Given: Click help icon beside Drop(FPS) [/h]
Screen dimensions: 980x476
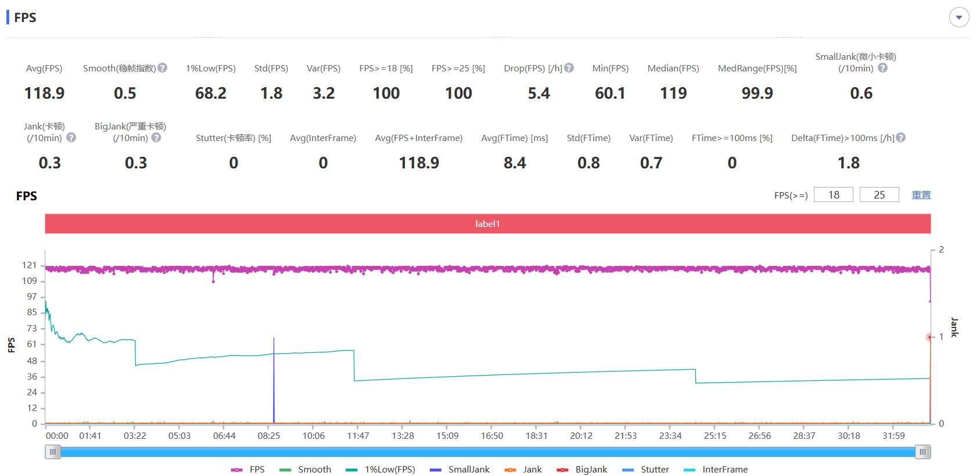Looking at the screenshot, I should [x=569, y=68].
